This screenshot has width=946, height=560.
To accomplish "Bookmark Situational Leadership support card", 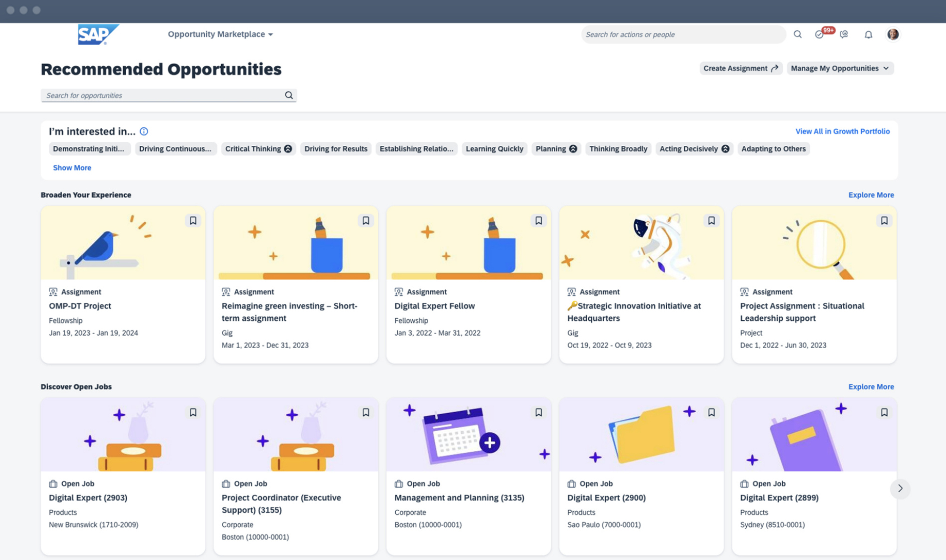I will pyautogui.click(x=884, y=220).
